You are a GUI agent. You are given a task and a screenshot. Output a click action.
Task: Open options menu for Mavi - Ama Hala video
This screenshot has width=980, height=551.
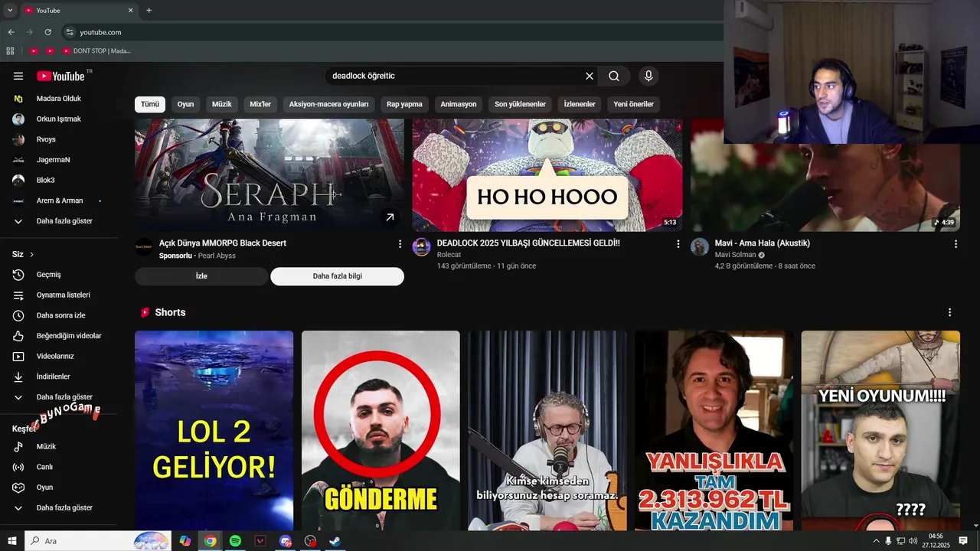click(955, 243)
